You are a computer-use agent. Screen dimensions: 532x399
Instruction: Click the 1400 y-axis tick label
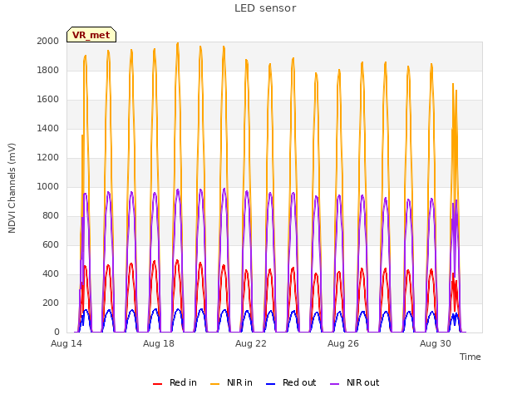[48, 128]
